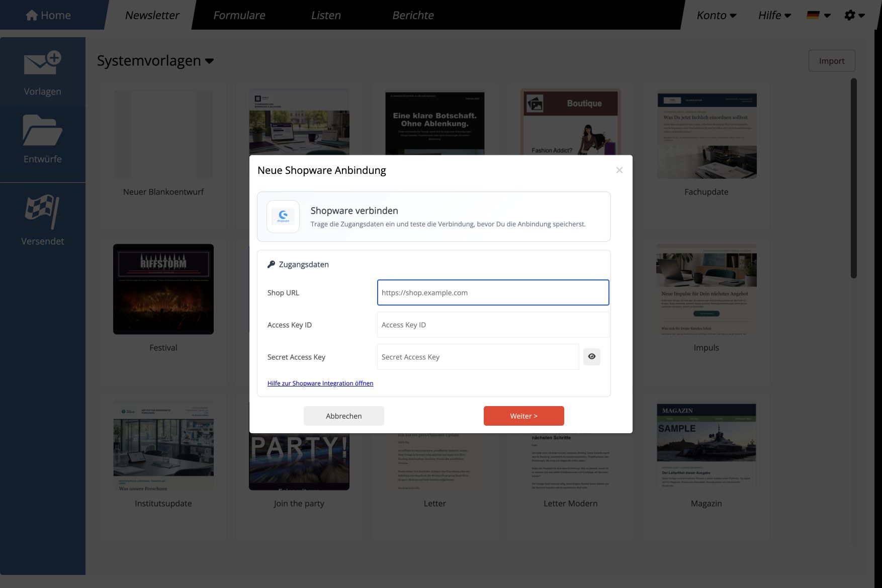Click the Shopware logo icon
This screenshot has height=588, width=882.
pyautogui.click(x=283, y=217)
